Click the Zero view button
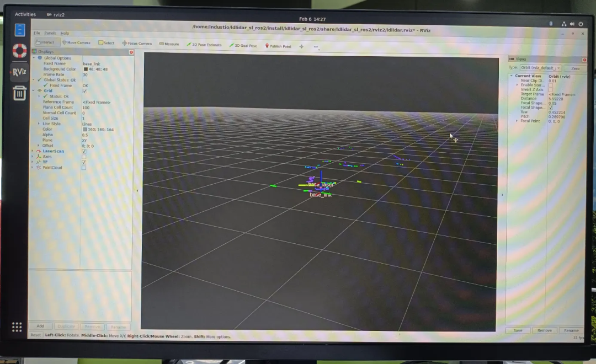The image size is (596, 364). [575, 68]
